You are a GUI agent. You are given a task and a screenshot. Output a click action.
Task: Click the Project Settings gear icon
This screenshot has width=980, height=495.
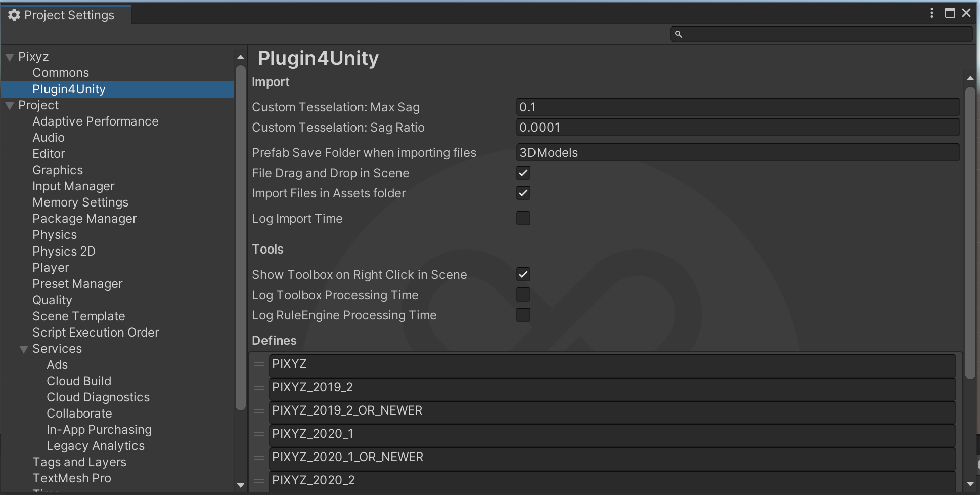tap(14, 15)
